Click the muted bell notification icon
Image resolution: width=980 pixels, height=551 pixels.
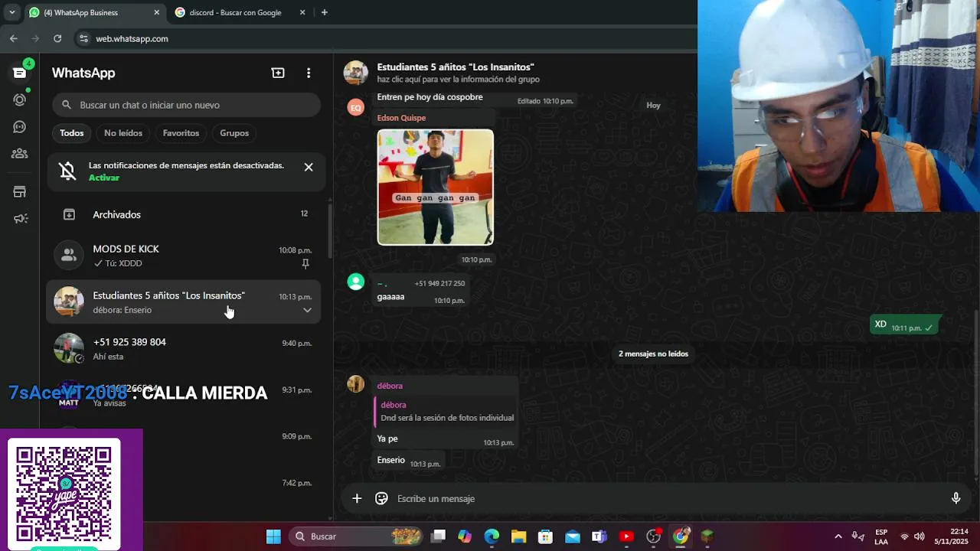coord(67,171)
